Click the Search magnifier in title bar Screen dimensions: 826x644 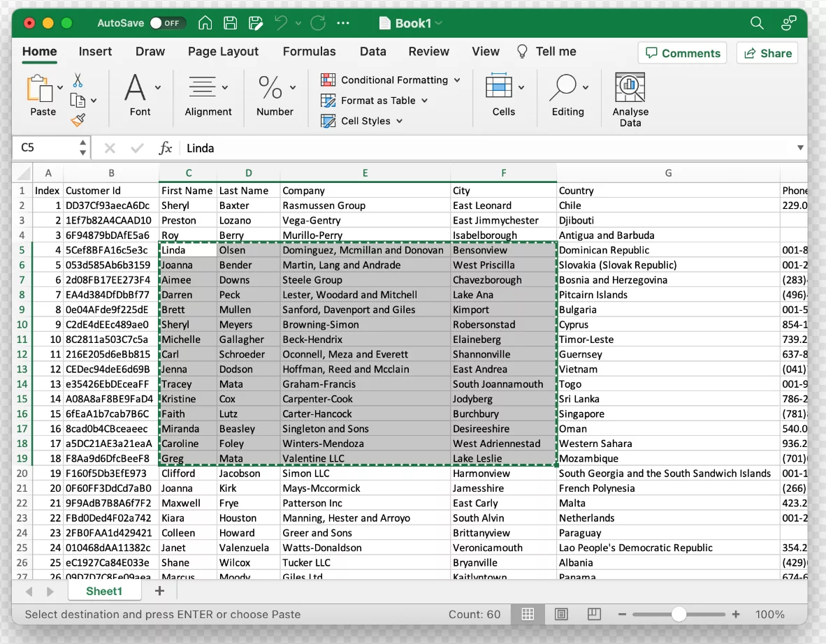coord(757,22)
